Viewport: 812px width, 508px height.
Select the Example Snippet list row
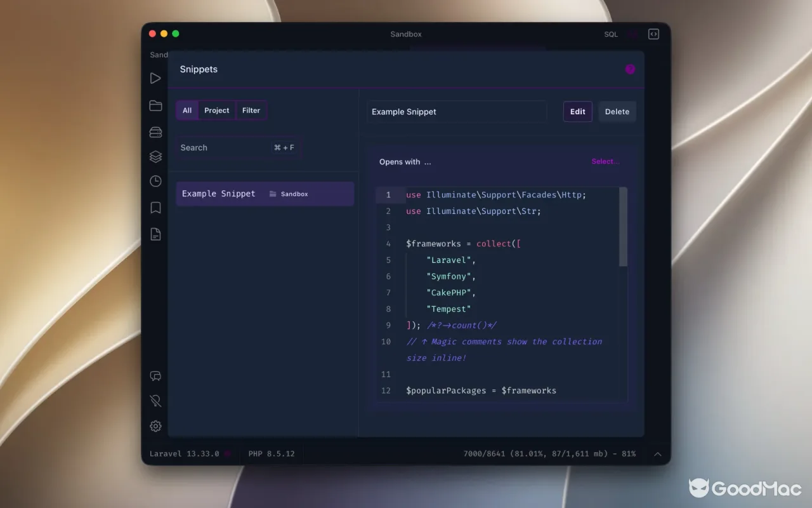tap(265, 194)
